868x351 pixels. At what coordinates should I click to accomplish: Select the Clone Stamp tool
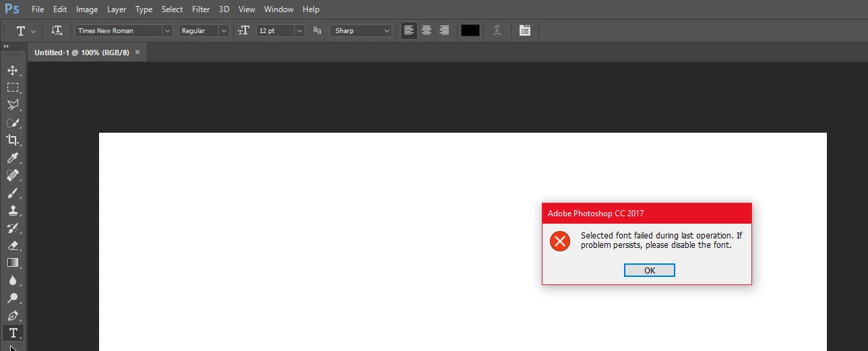(x=12, y=210)
